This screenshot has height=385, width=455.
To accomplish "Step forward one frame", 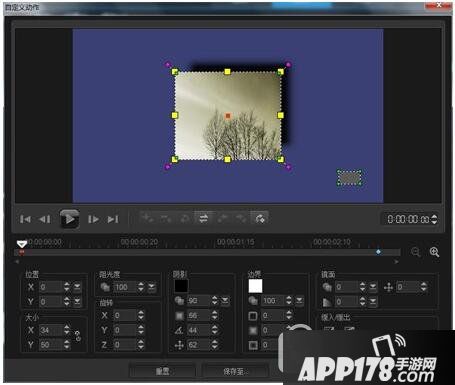I will pos(93,219).
